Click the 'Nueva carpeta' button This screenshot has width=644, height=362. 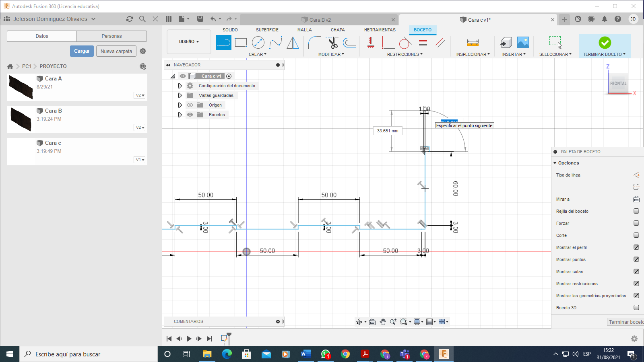pyautogui.click(x=116, y=51)
